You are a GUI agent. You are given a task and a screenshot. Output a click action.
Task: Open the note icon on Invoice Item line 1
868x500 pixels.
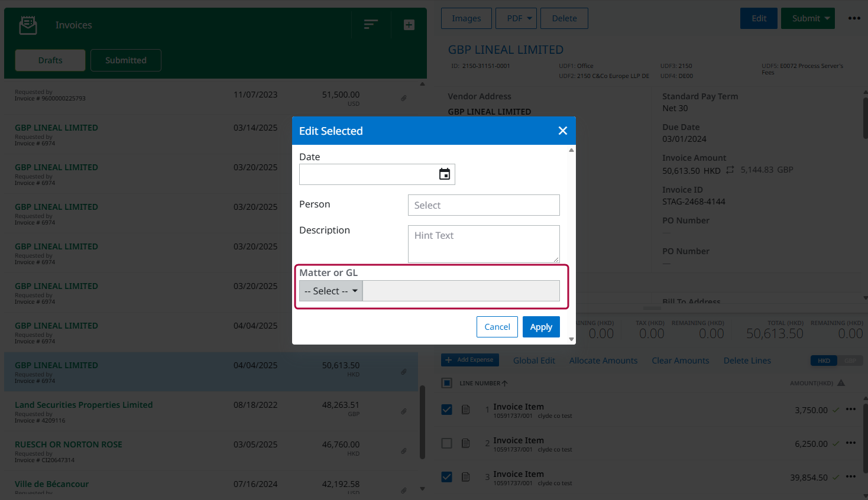click(466, 410)
